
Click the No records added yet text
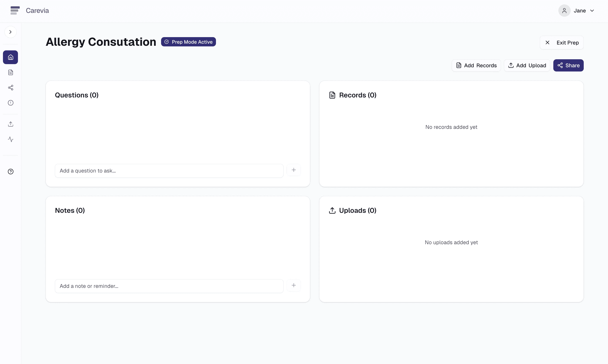451,127
